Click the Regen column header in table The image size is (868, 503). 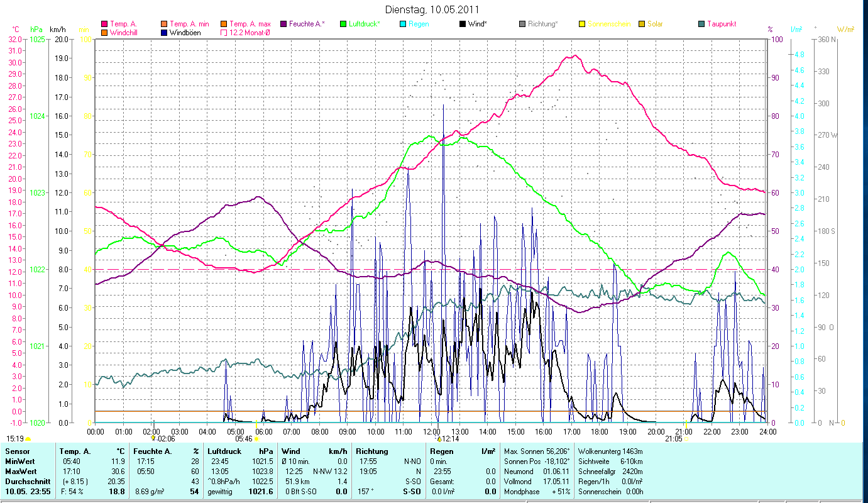(x=441, y=451)
